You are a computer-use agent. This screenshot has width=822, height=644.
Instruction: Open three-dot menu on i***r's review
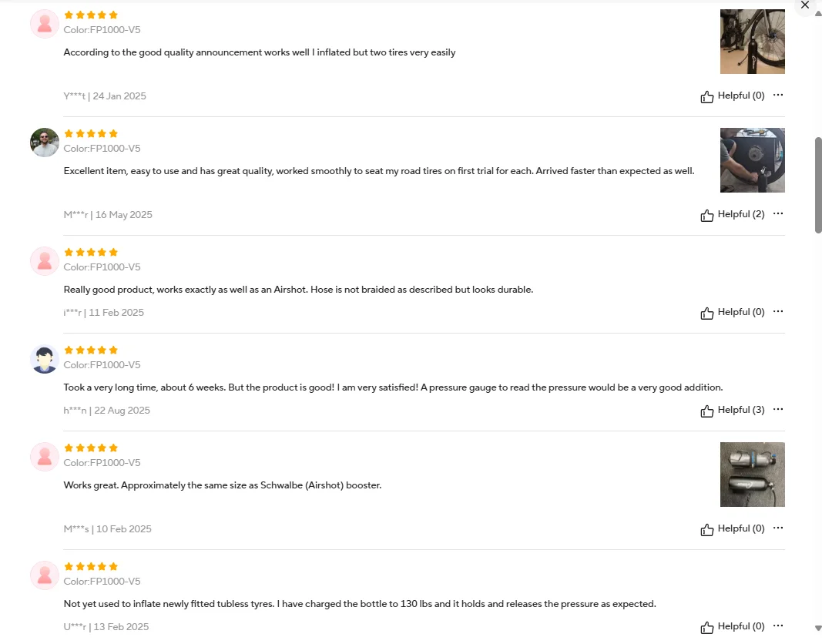point(778,311)
